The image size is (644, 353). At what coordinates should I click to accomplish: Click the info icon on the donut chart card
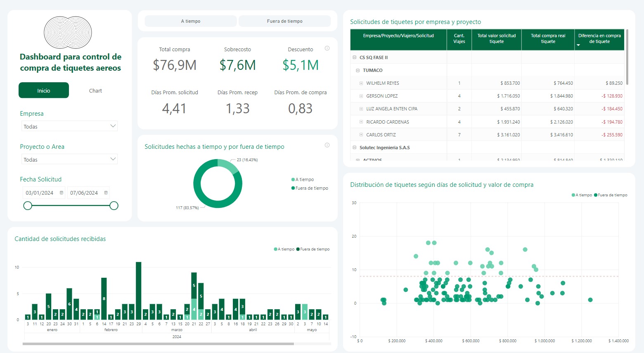click(327, 145)
